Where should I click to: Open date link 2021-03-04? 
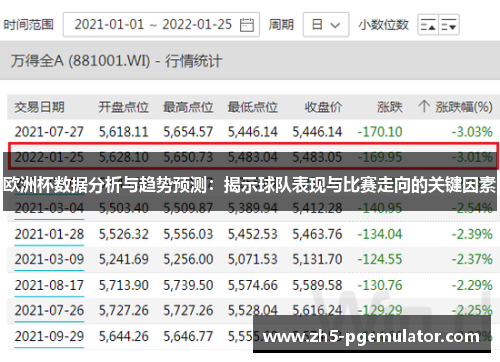49,208
